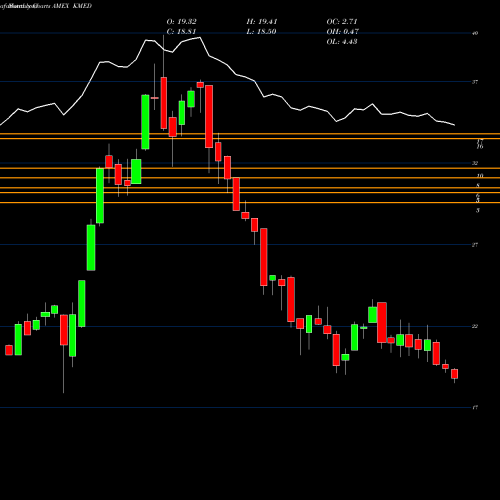Viewport: 500px width, 500px height.
Task: Click the tallest green candlestick below 32
Action: [100, 196]
